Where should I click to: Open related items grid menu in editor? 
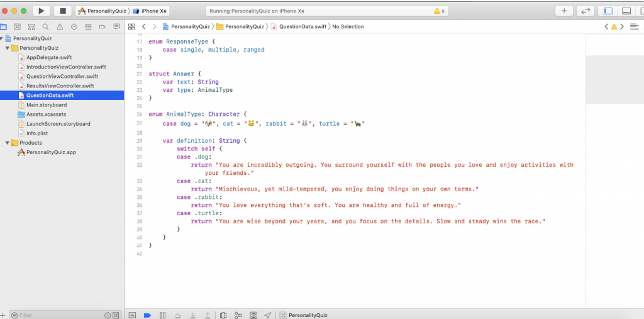[131, 26]
